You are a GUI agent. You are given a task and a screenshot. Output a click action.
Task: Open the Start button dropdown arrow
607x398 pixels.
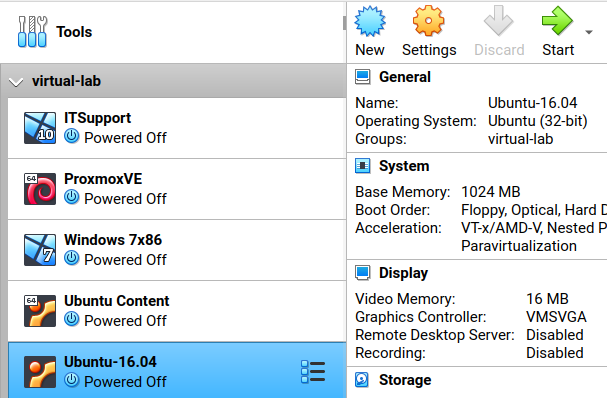pos(589,32)
